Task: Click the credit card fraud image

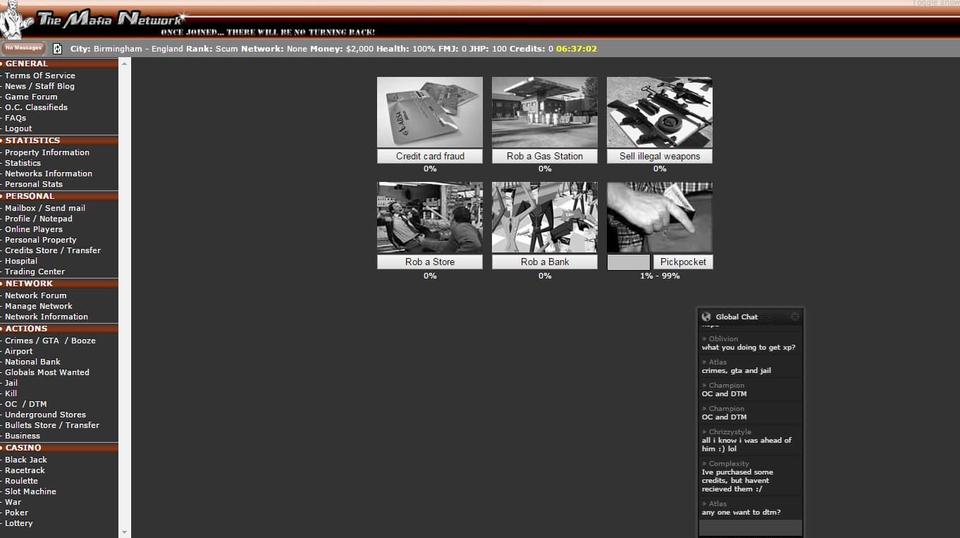Action: tap(429, 112)
